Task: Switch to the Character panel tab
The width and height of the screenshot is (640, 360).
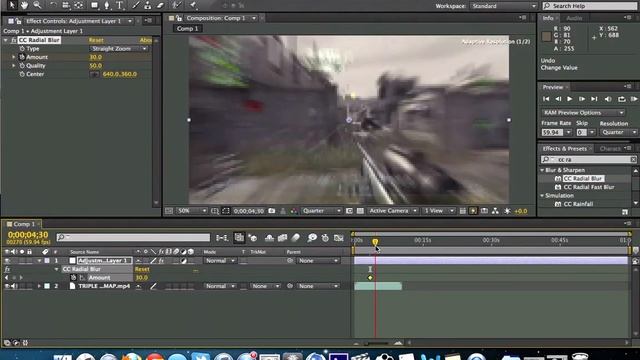Action: pos(610,149)
